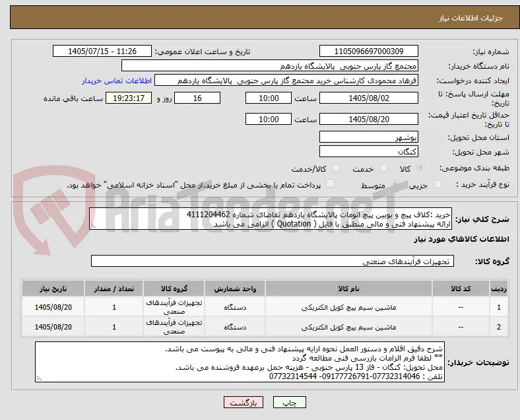Click the quantity cell in row 2
Viewport: 520px width, 420px height.
click(x=114, y=327)
